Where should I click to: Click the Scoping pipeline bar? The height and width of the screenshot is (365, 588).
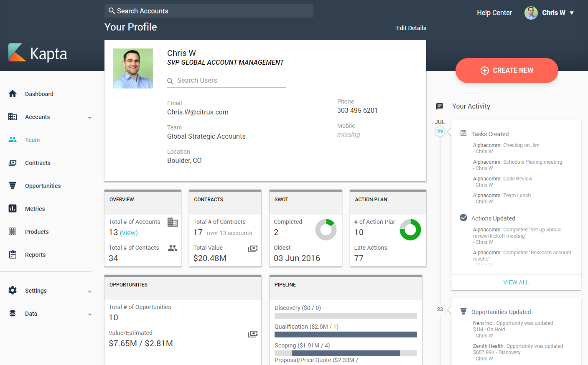point(346,353)
